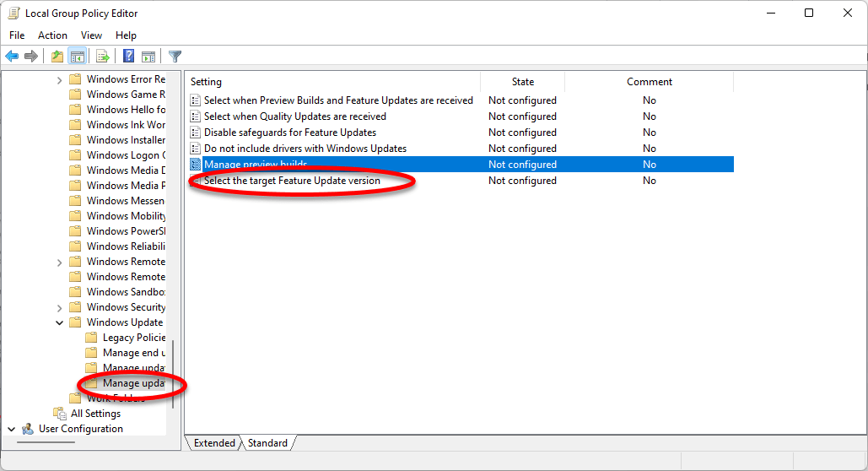Click the folder icon of Windows Ink Workspace

point(75,125)
